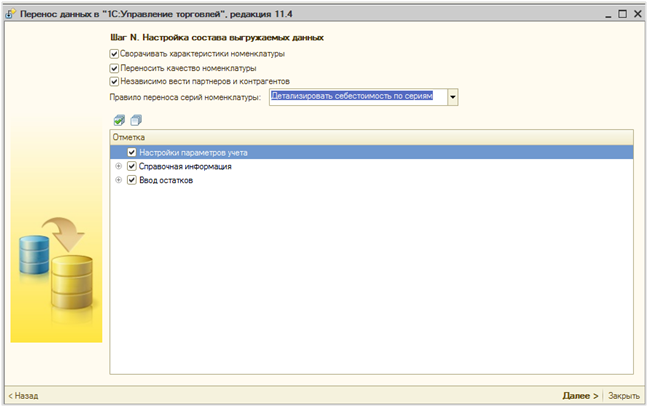
Task: Uncheck 'Ввод остатков' row checkbox
Action: point(132,180)
